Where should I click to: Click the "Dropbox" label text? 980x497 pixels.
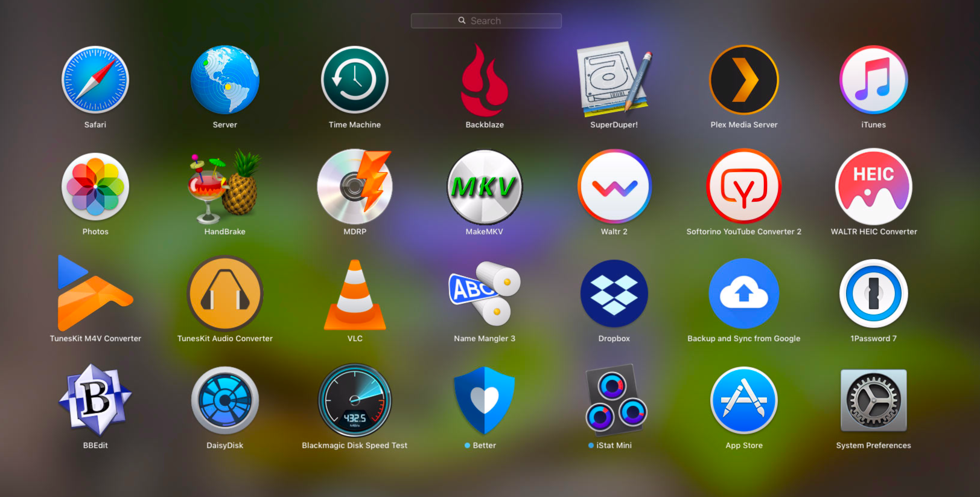pyautogui.click(x=614, y=339)
